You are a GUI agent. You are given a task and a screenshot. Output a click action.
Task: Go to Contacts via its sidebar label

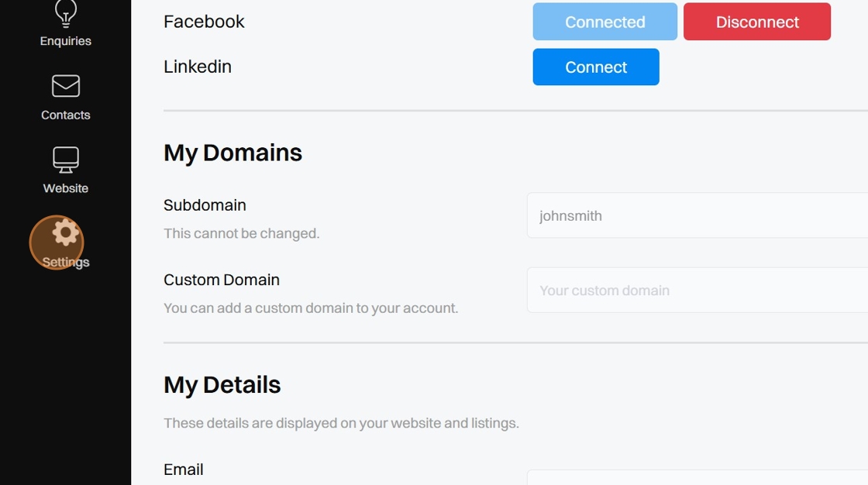pos(66,115)
